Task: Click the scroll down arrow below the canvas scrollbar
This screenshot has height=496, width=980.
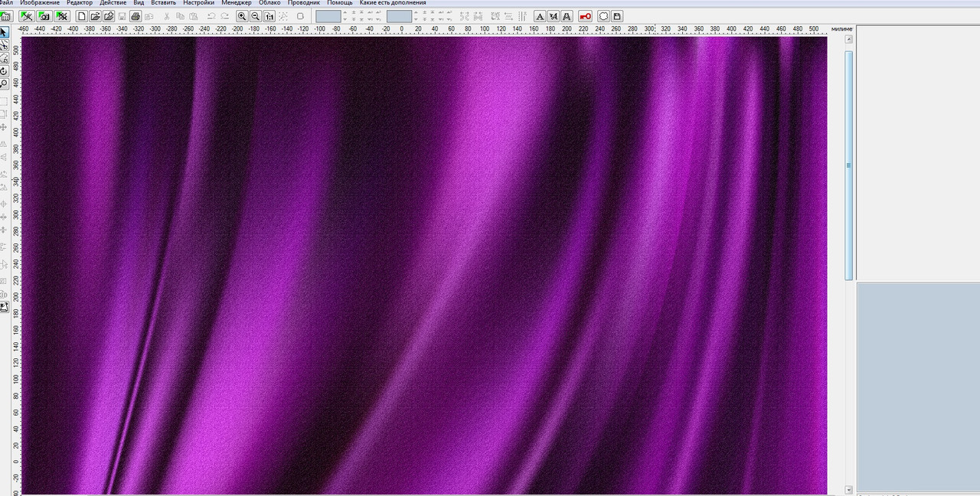Action: [848, 489]
